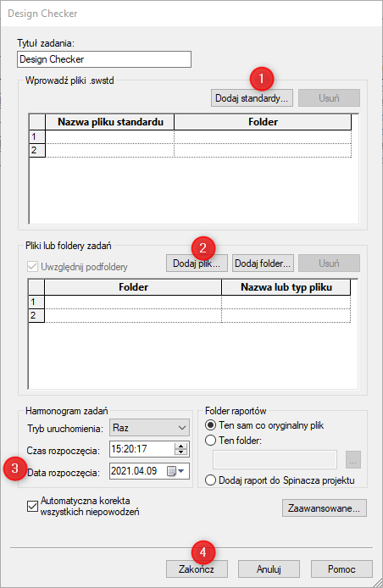This screenshot has width=383, height=588.
Task: Increase Czas rozpoczęcia with up arrow
Action: click(180, 446)
